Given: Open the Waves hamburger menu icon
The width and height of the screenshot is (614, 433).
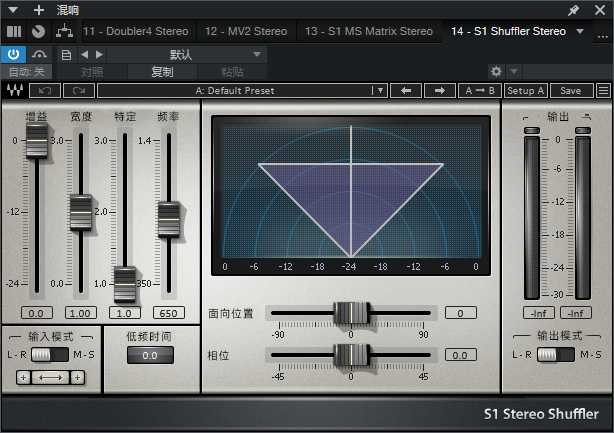Looking at the screenshot, I should 603,90.
